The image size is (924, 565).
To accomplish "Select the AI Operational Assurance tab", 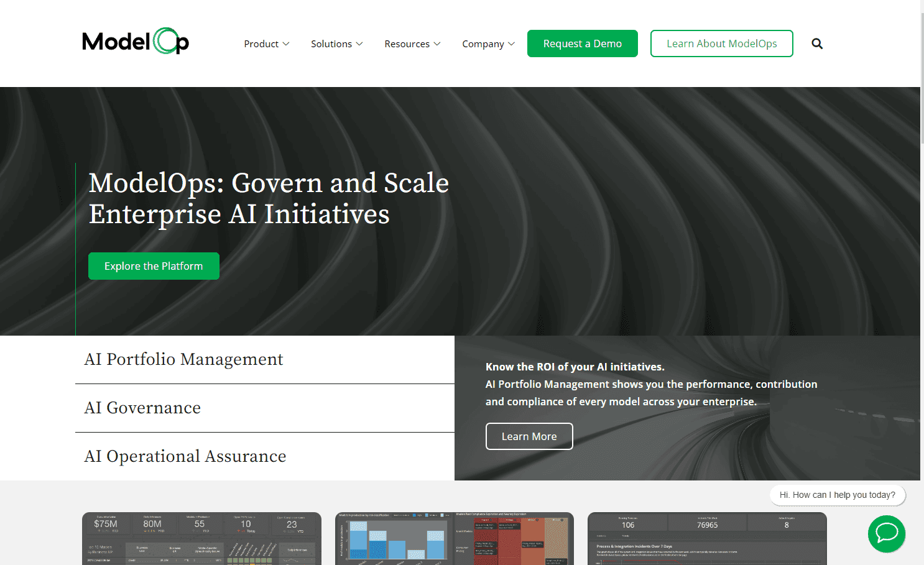I will click(x=265, y=457).
